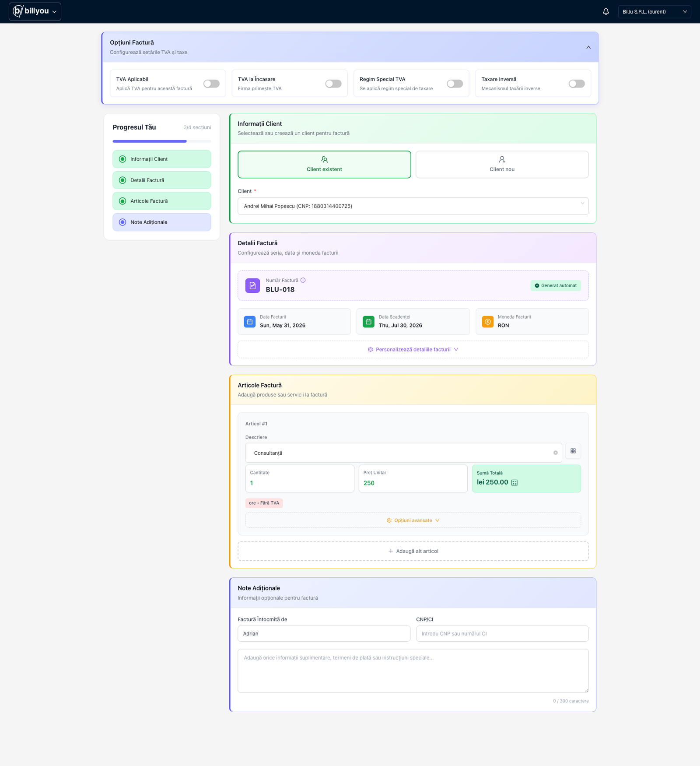Viewport: 700px width, 766px height.
Task: Open the product catalog grid icon
Action: pyautogui.click(x=573, y=451)
